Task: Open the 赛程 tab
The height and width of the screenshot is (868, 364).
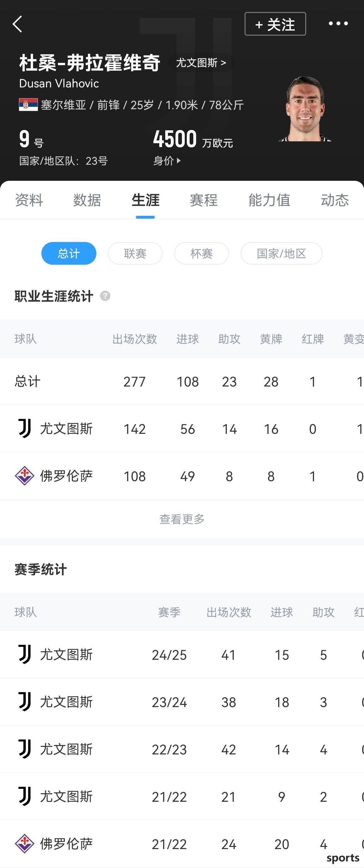Action: tap(204, 200)
